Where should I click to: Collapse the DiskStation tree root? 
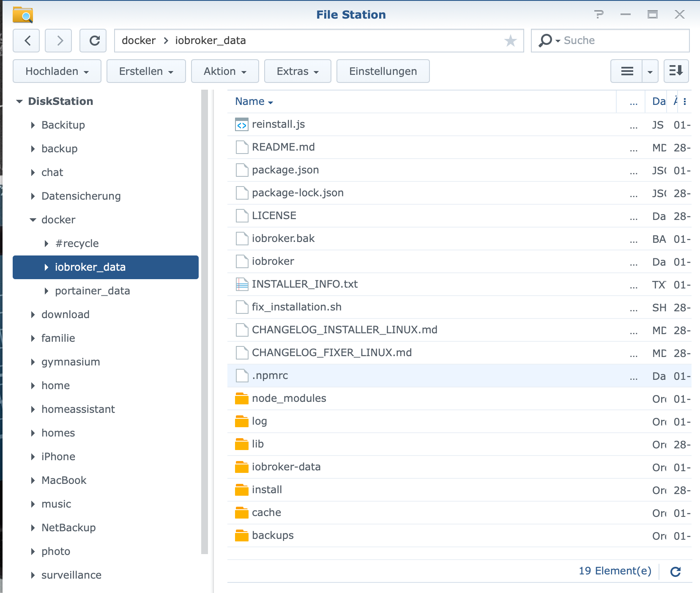tap(19, 102)
